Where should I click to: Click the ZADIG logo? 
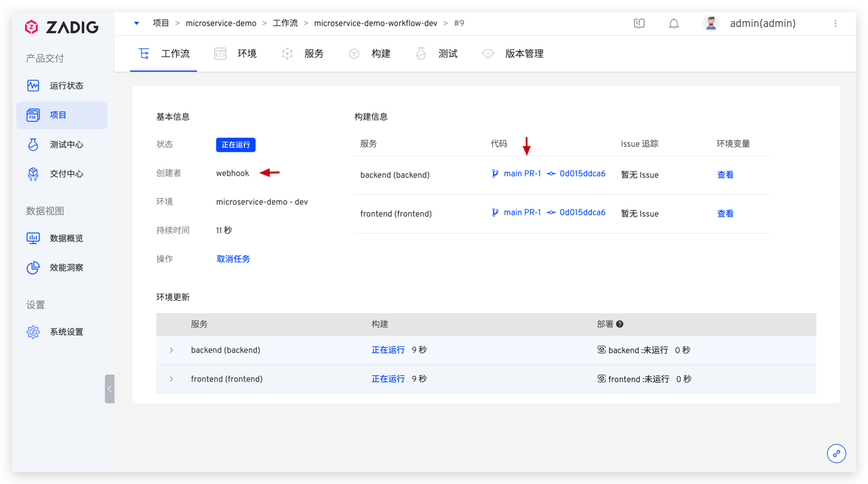[x=62, y=27]
